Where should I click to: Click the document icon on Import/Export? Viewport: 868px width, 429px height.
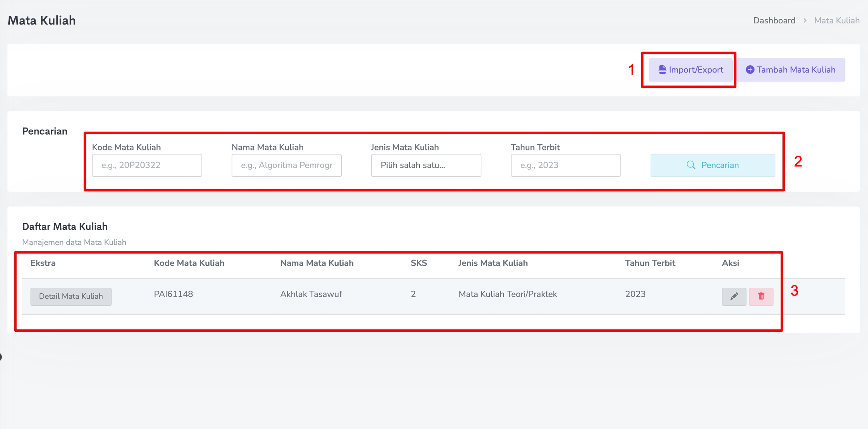point(662,70)
